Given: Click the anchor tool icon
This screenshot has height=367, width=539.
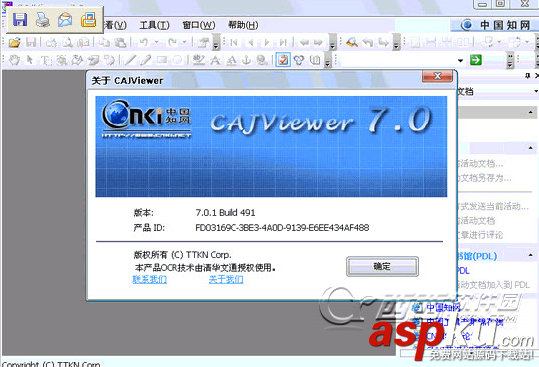Looking at the screenshot, I should coord(246,60).
